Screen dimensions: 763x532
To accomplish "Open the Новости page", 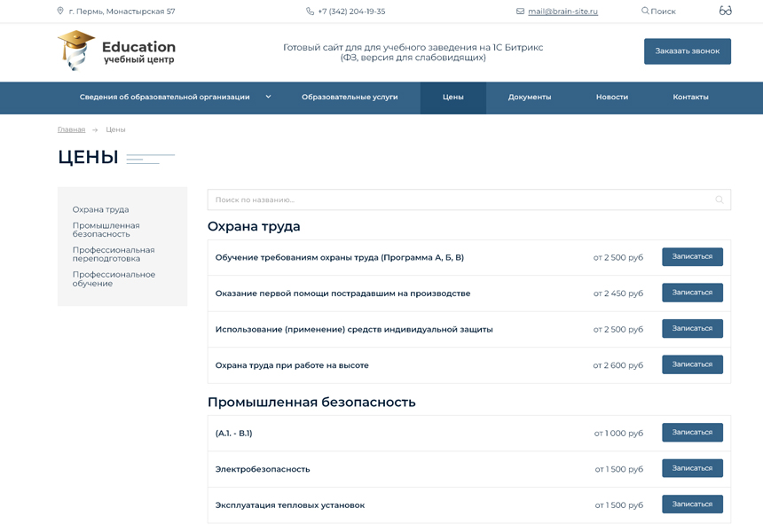I will [611, 97].
